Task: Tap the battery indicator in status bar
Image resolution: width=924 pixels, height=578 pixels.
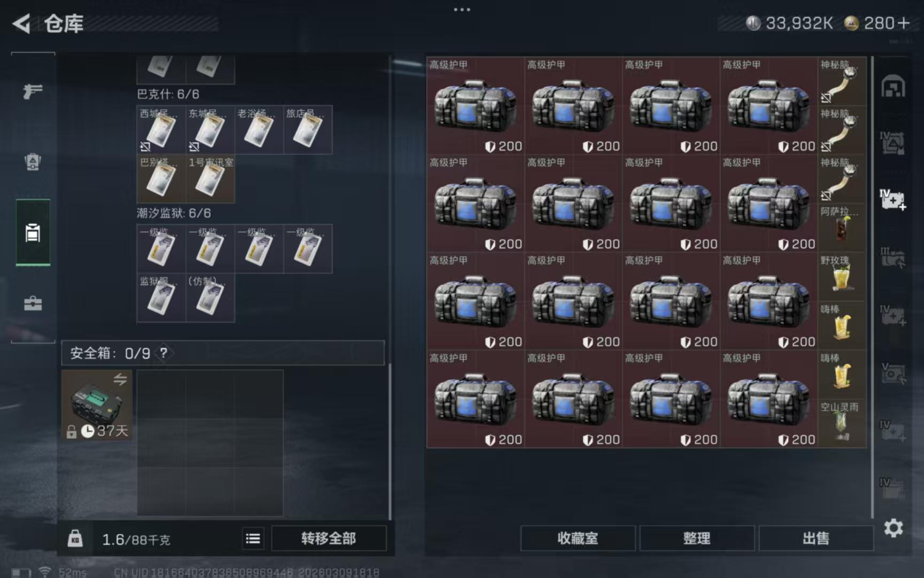Action: click(x=21, y=573)
